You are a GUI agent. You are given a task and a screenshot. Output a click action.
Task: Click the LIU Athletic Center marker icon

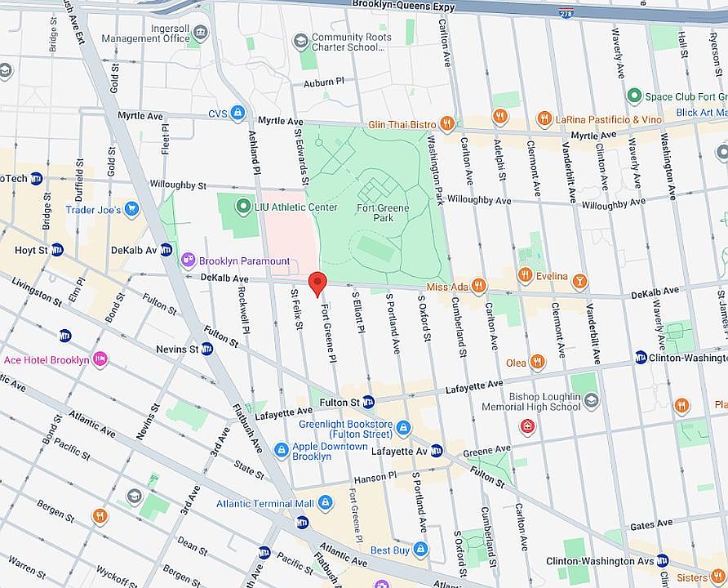click(243, 207)
